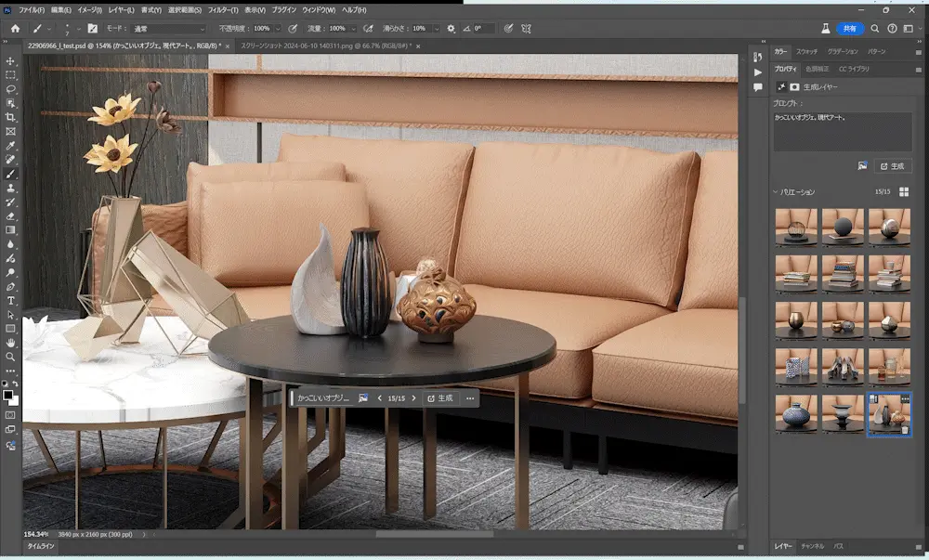Toggle airbrush build-up effect icon
Image resolution: width=929 pixels, height=560 pixels.
(368, 29)
